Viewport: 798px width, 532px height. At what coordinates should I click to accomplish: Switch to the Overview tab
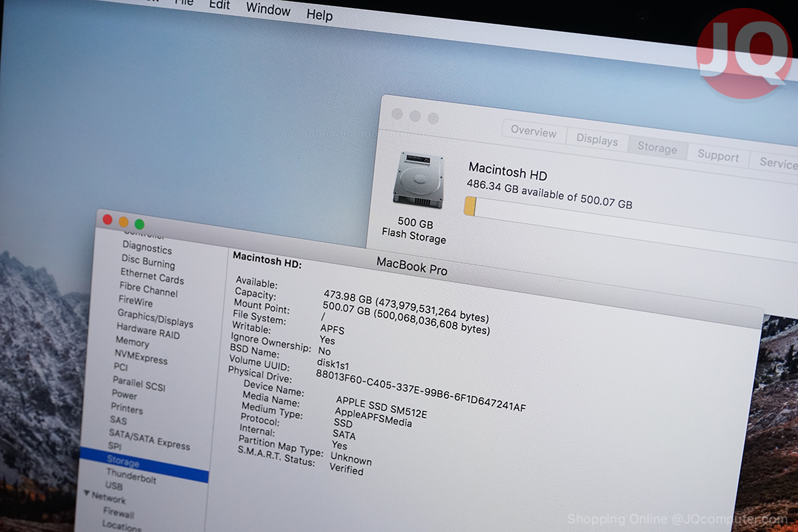(x=533, y=131)
